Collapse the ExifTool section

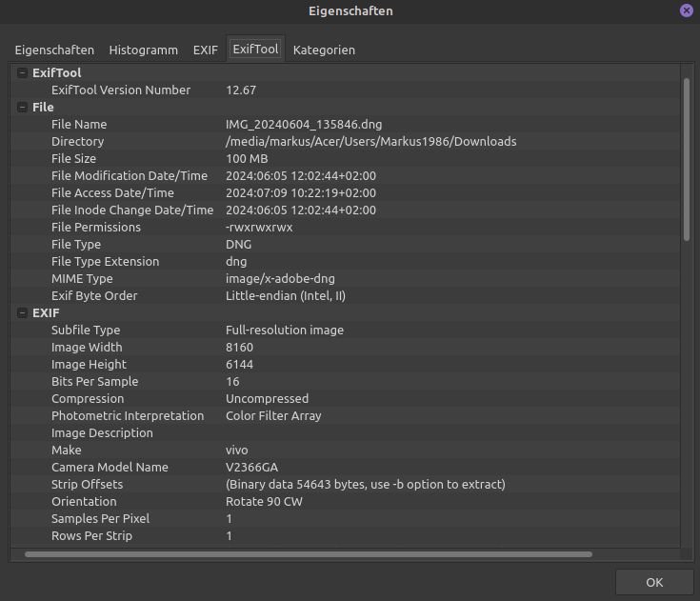tap(22, 73)
